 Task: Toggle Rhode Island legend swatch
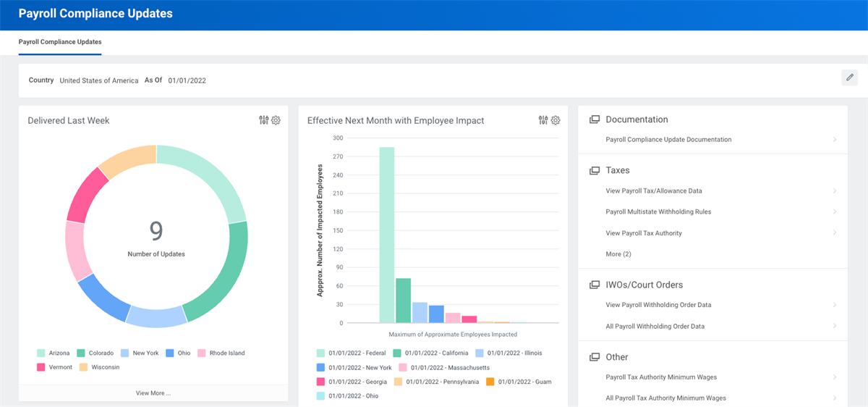202,353
